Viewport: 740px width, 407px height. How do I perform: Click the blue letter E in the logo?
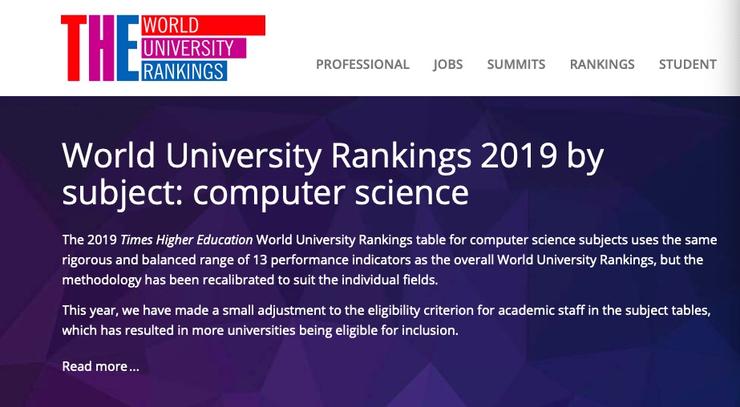point(127,48)
